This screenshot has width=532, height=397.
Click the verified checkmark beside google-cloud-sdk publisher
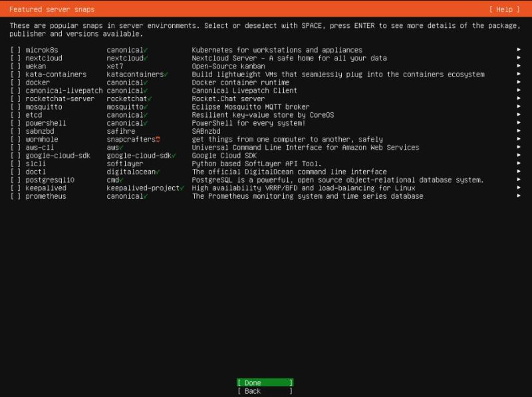(174, 156)
